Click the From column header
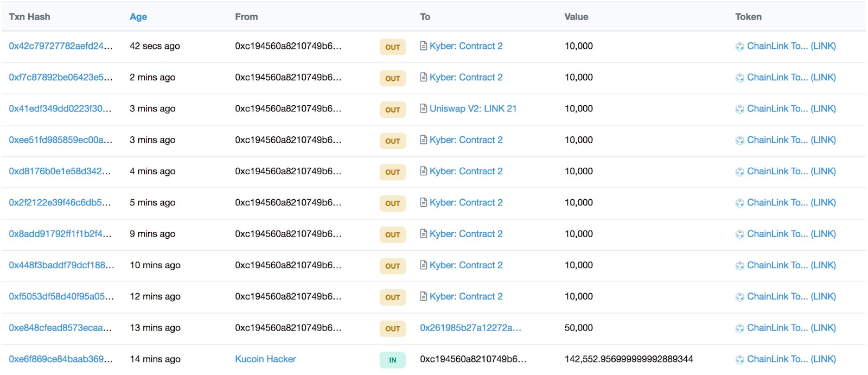 pos(246,17)
